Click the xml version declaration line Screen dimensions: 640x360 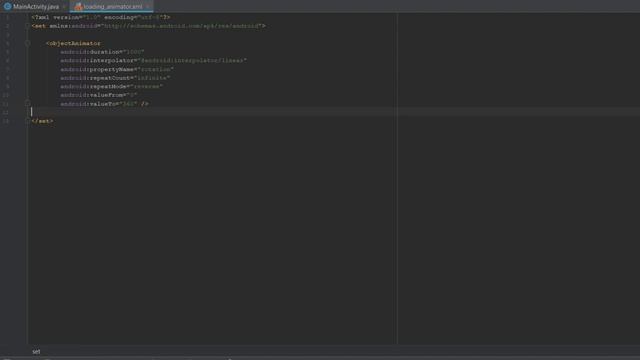point(101,18)
